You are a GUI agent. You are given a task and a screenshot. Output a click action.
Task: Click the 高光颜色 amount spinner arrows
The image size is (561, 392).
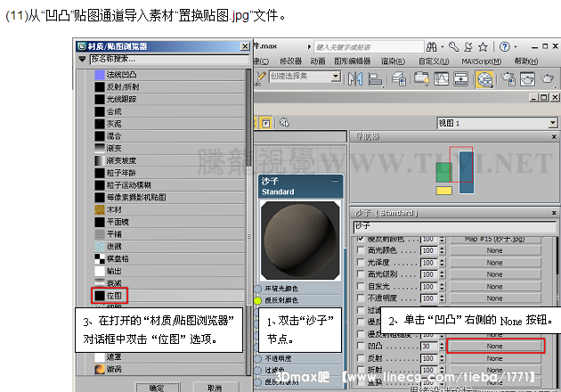tap(442, 250)
